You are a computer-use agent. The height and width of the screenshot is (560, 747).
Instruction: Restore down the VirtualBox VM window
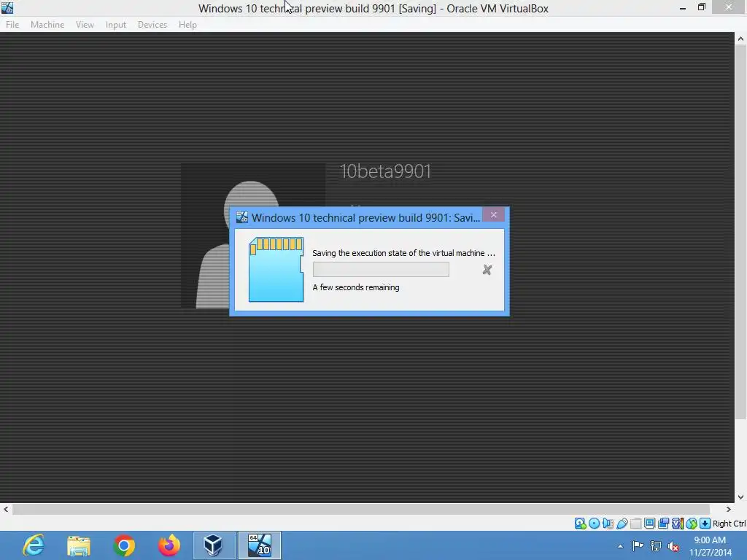point(701,7)
